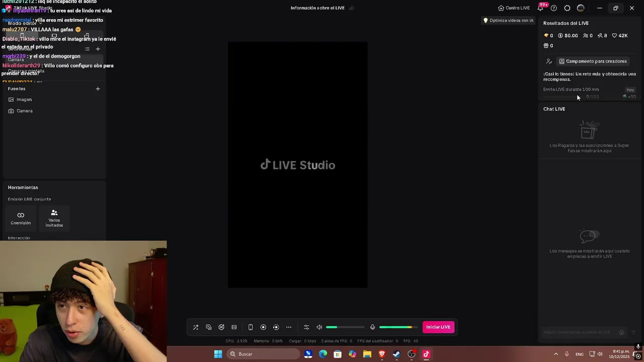Adjust the microphone level slider
The height and width of the screenshot is (362, 644).
398,327
